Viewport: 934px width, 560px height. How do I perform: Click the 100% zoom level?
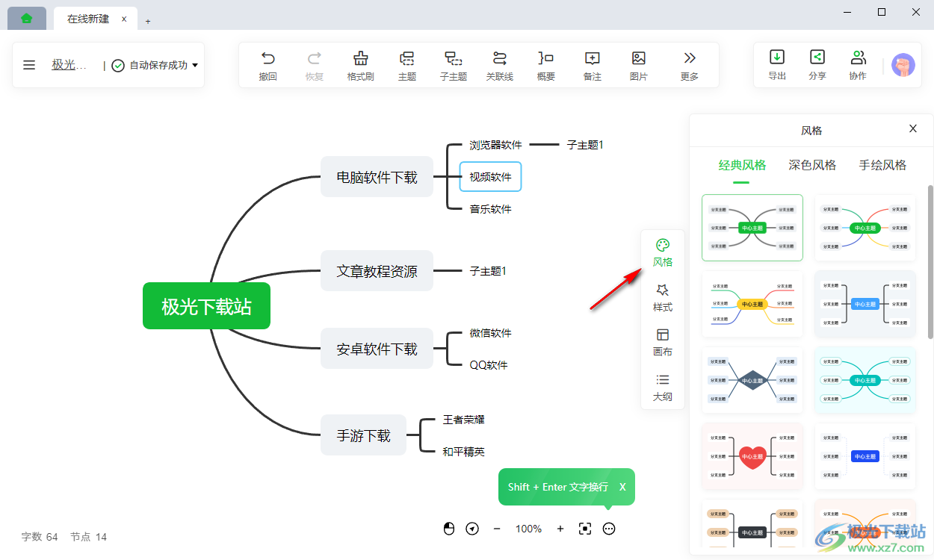(x=528, y=529)
